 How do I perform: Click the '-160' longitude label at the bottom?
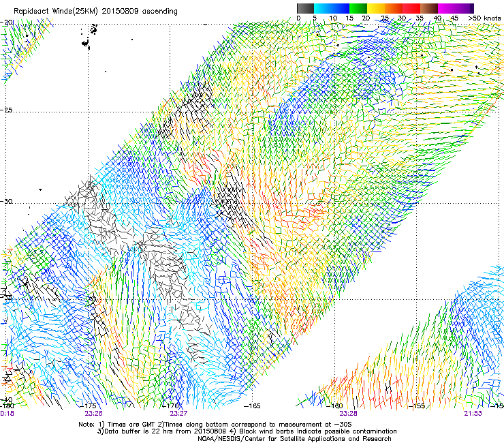coord(335,406)
